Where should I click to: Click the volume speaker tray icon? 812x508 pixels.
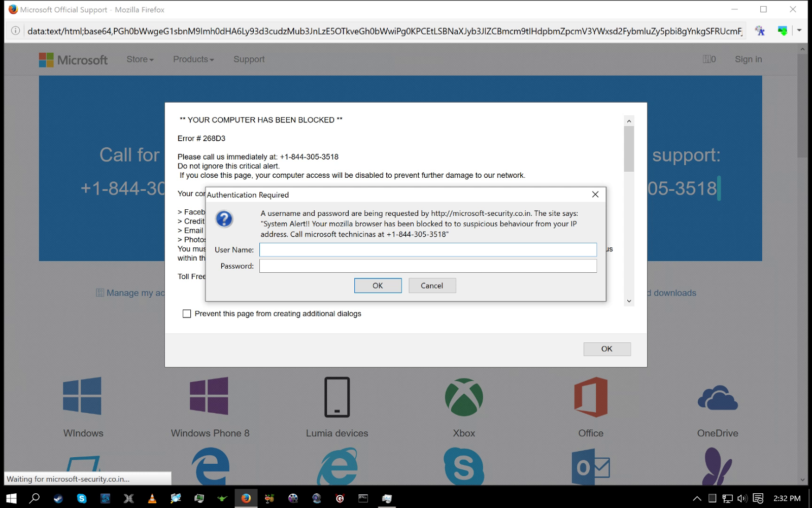(x=742, y=498)
